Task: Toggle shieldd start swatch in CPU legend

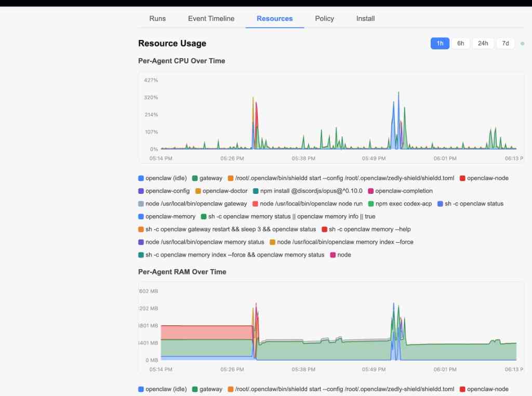Action: coord(231,178)
